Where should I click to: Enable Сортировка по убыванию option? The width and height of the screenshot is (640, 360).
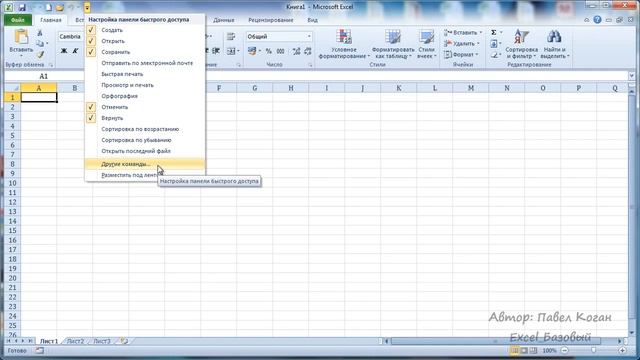(144, 140)
